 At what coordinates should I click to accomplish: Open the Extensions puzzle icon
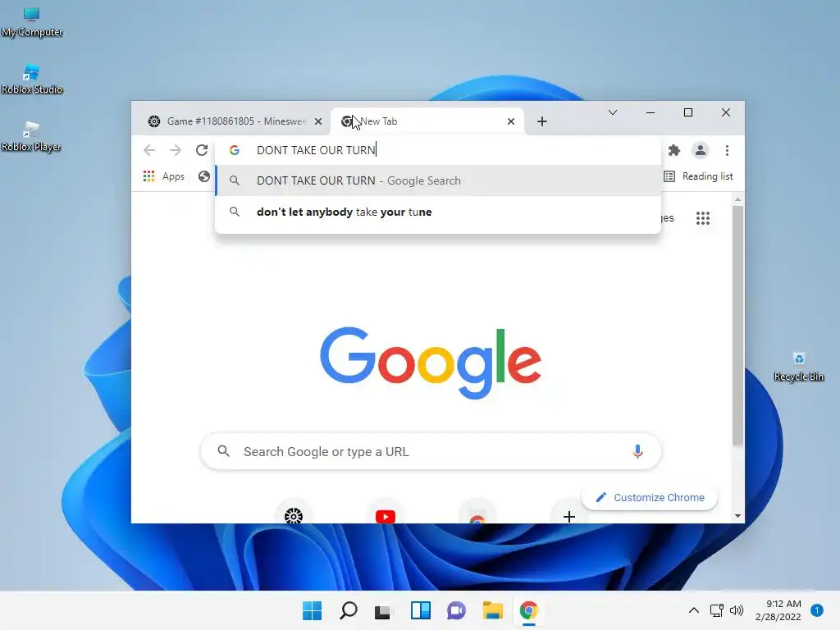click(x=674, y=151)
